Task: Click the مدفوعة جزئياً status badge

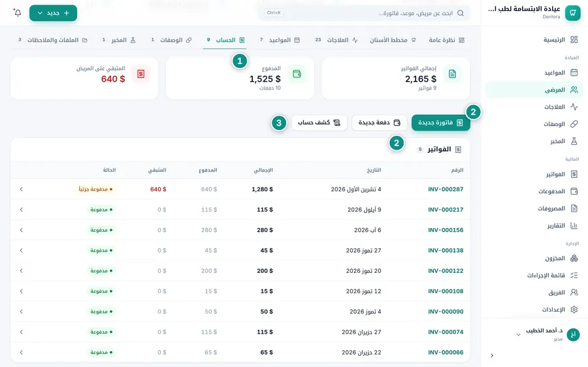Action: click(x=95, y=189)
